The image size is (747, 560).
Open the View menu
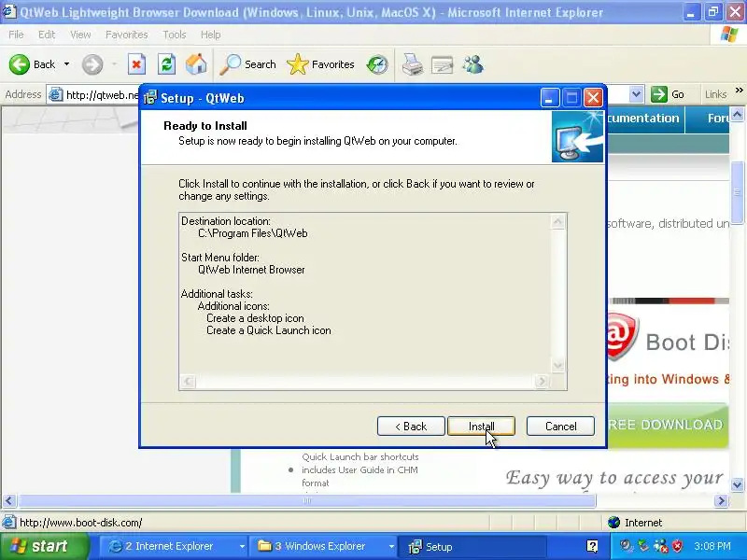click(80, 35)
